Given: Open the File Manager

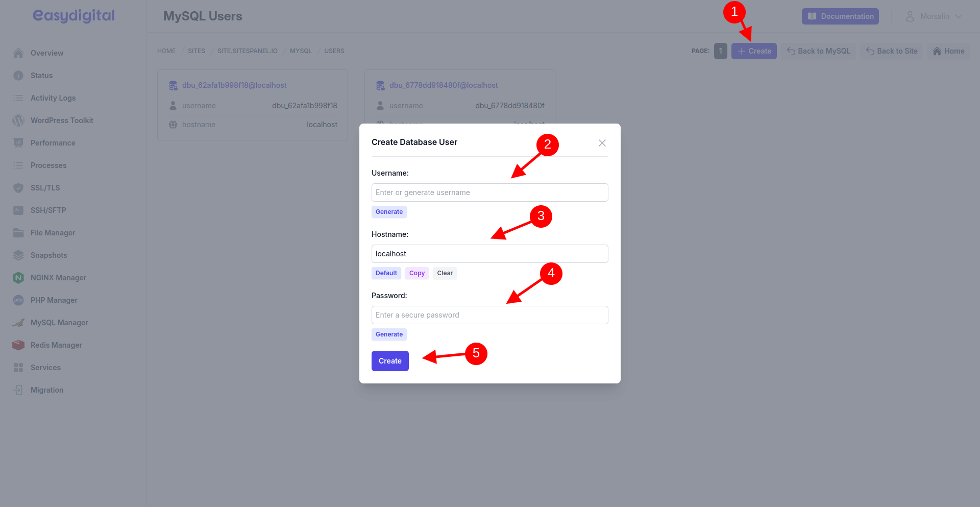Looking at the screenshot, I should (x=52, y=232).
